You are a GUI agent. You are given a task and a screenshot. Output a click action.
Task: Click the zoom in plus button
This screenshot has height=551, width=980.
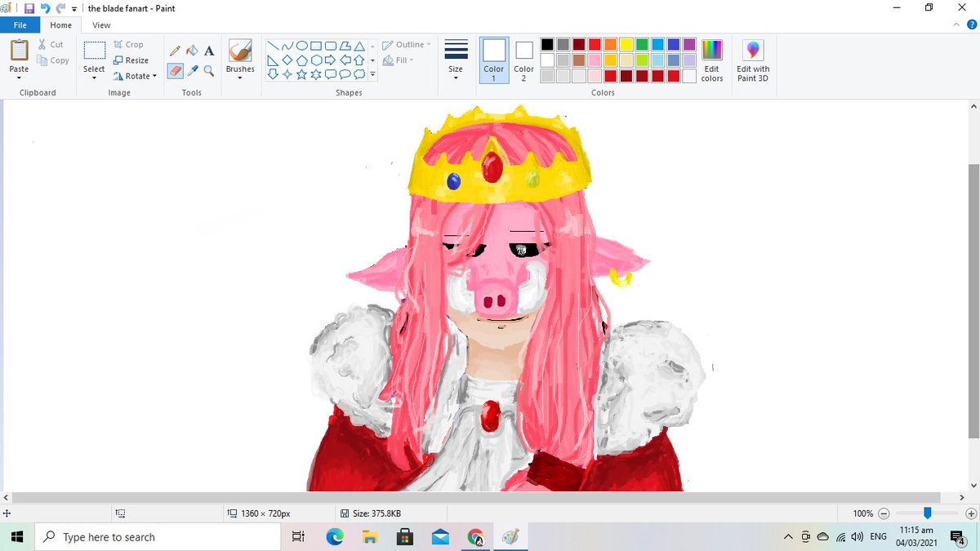pos(970,513)
